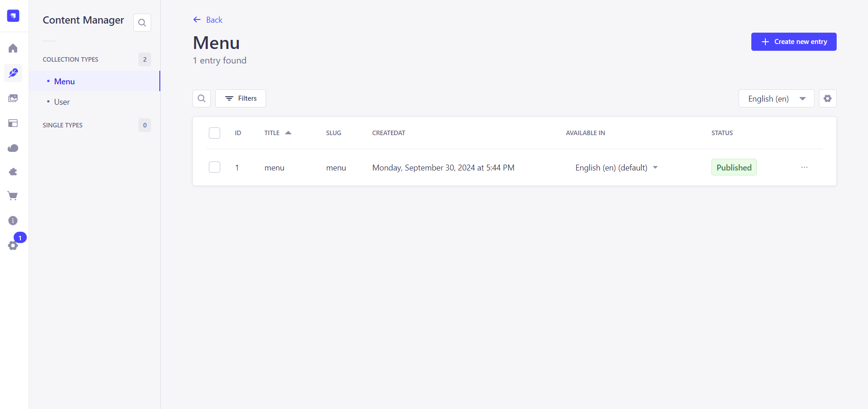Open the Media Library icon

(x=13, y=98)
